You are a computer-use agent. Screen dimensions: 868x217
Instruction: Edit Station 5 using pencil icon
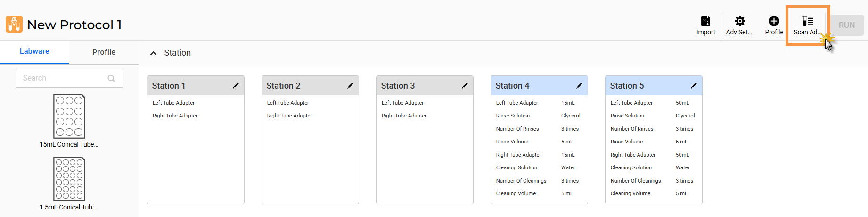pyautogui.click(x=694, y=86)
